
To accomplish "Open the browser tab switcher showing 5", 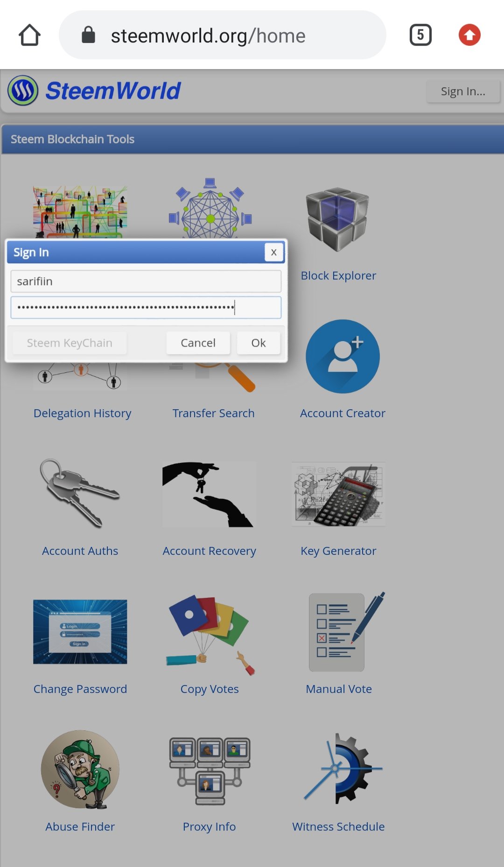I will pos(420,35).
